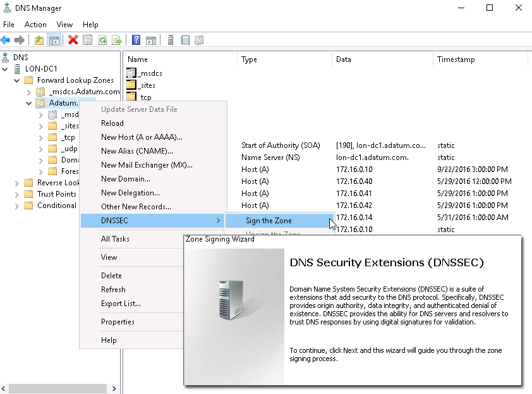Click Reload in the context menu
The image size is (532, 394).
[x=154, y=123]
